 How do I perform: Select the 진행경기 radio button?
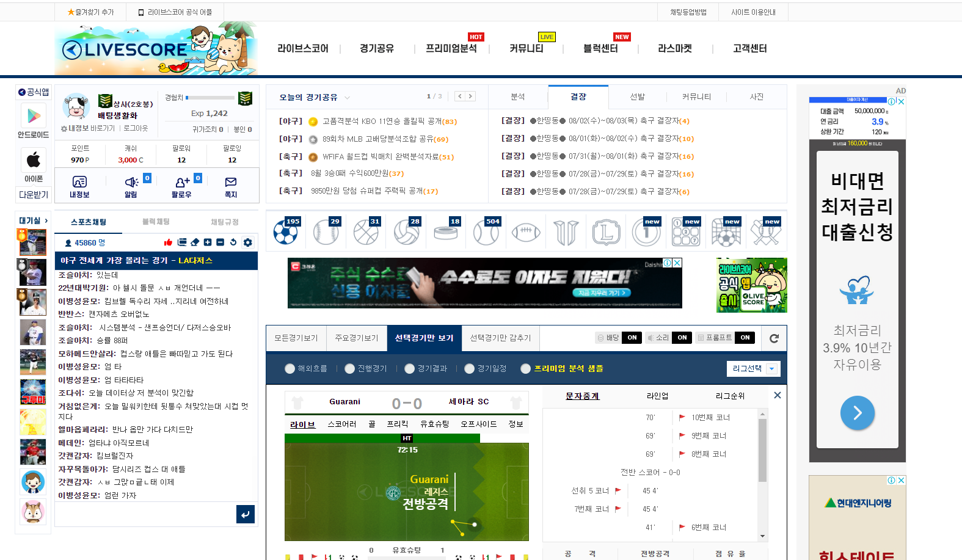point(349,369)
